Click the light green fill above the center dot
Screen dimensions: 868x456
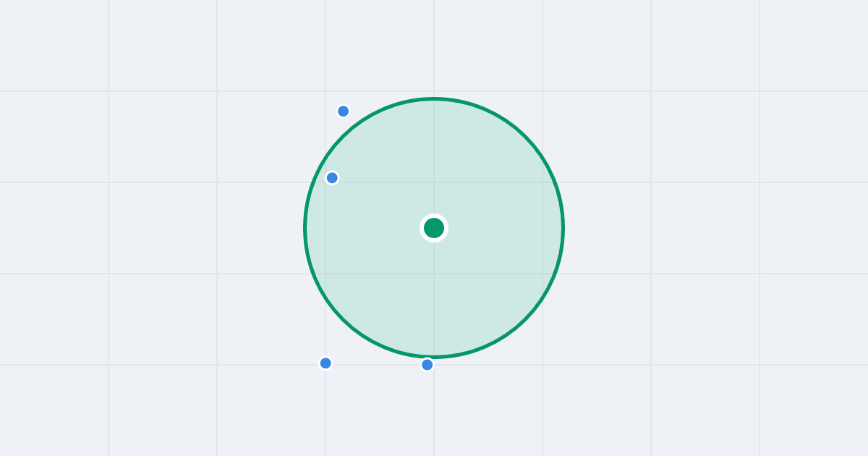[434, 159]
